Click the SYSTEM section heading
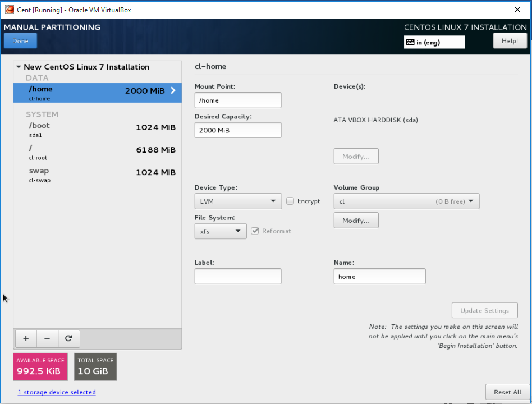Screen dimensions: 532x404 [42, 114]
